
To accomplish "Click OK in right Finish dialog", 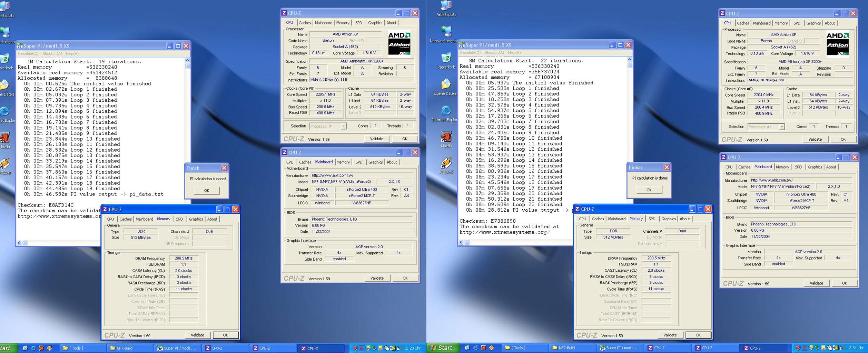I will click(649, 190).
